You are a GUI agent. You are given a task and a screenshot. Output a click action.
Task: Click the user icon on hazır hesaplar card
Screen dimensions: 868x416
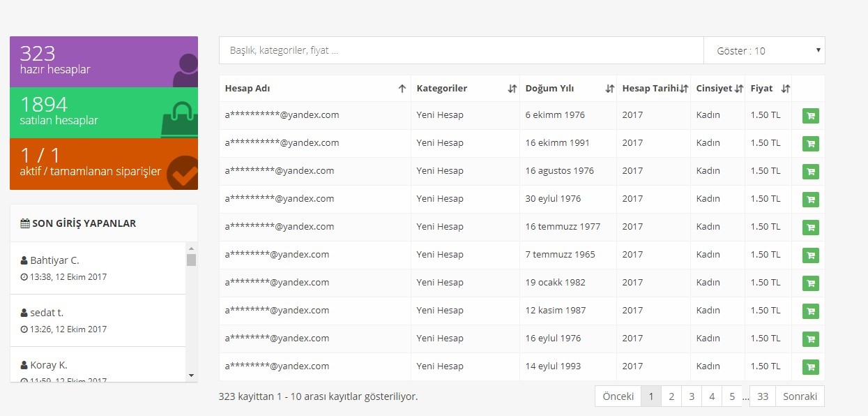pyautogui.click(x=185, y=70)
